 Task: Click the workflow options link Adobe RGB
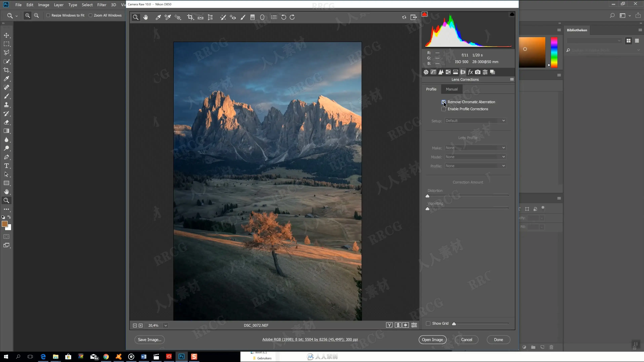pos(310,340)
